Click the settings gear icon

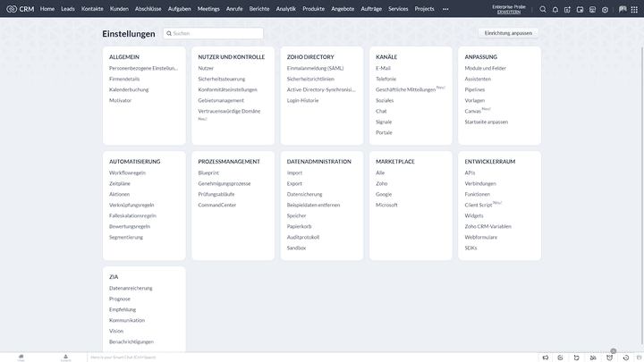tap(606, 9)
